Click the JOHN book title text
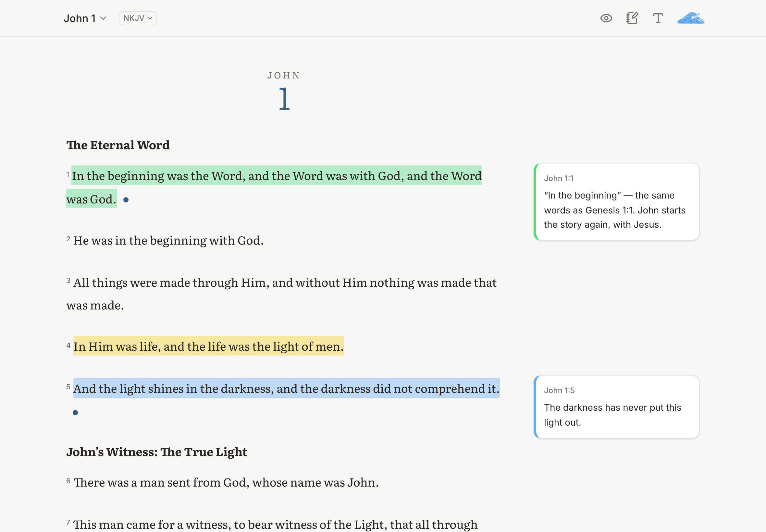This screenshot has height=532, width=766. click(x=284, y=75)
